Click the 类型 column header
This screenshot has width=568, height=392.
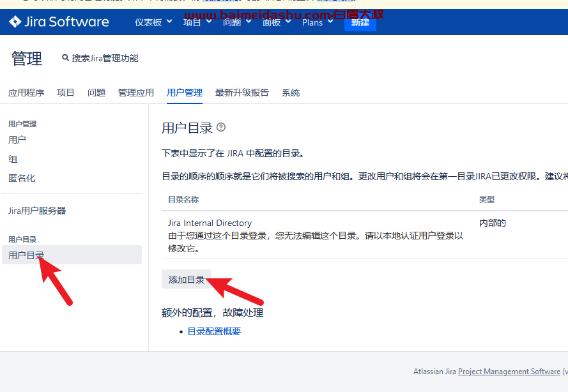click(x=486, y=199)
